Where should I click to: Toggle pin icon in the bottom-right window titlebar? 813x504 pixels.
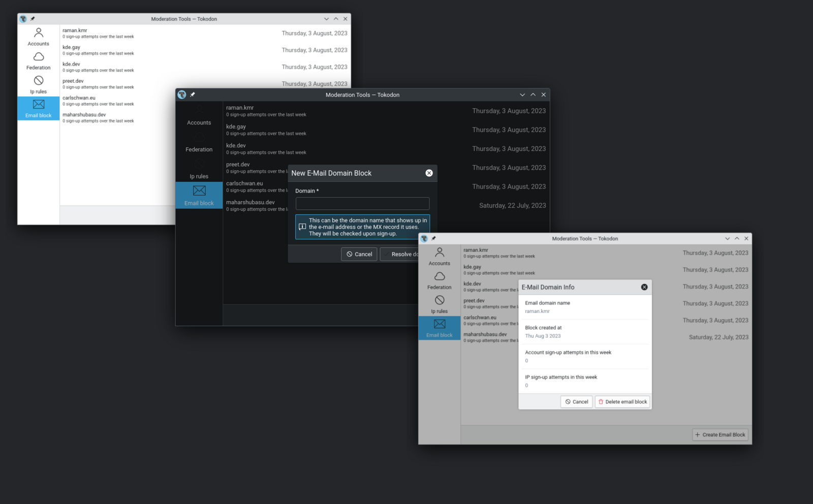(x=433, y=238)
